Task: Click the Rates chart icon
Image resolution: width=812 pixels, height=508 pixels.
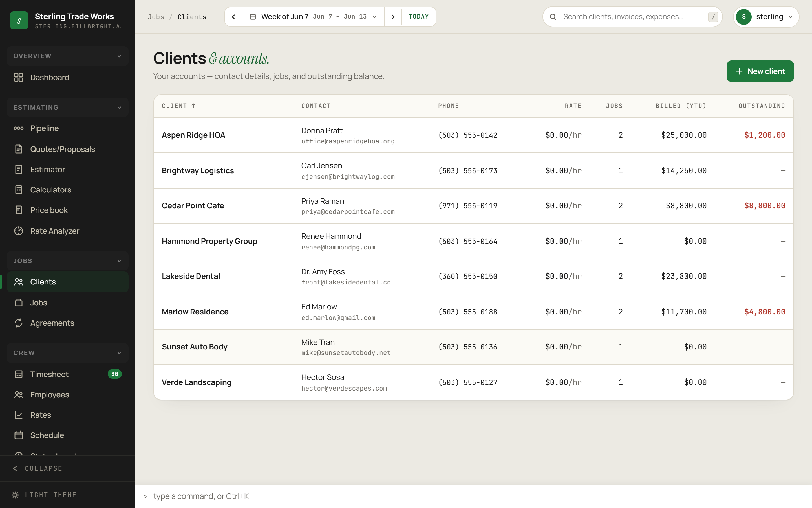Action: click(18, 415)
